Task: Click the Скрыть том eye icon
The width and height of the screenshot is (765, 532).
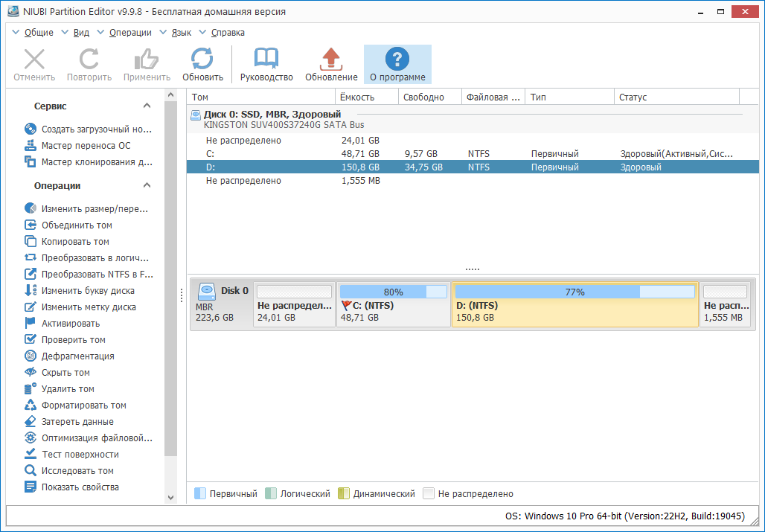Action: pyautogui.click(x=31, y=372)
